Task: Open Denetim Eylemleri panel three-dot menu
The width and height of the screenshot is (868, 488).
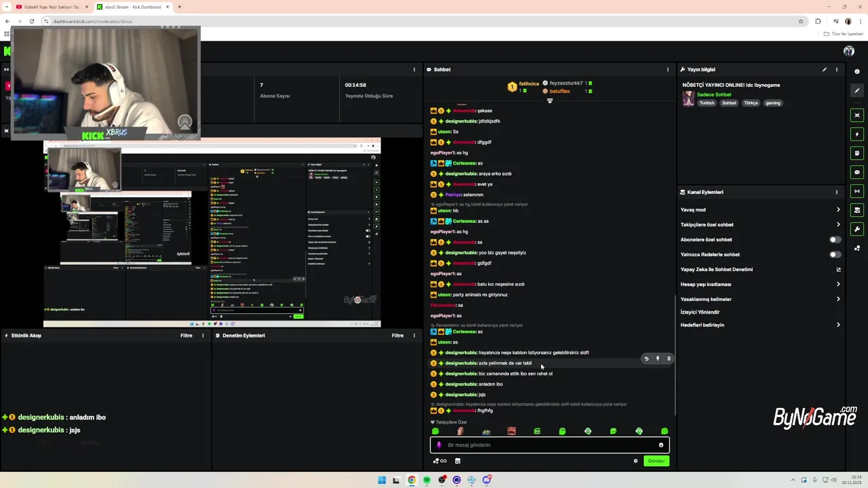Action: [414, 335]
